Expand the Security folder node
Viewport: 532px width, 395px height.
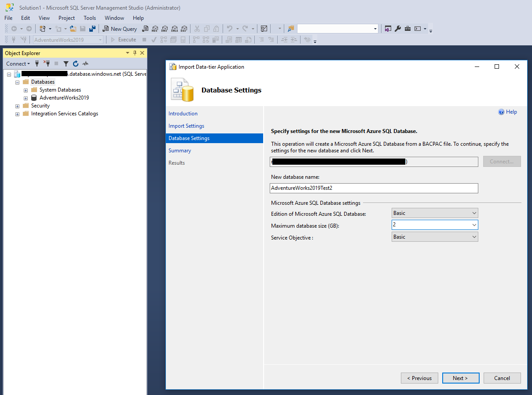[18, 106]
